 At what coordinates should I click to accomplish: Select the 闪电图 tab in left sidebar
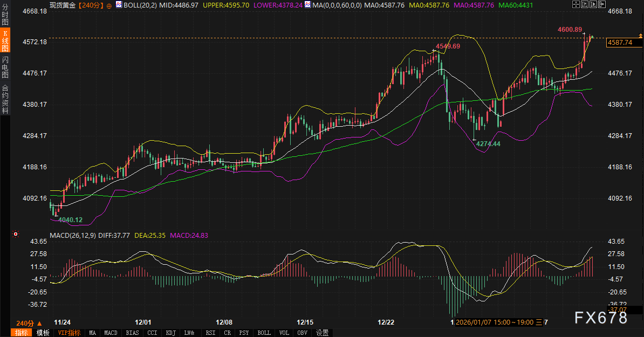pyautogui.click(x=5, y=67)
